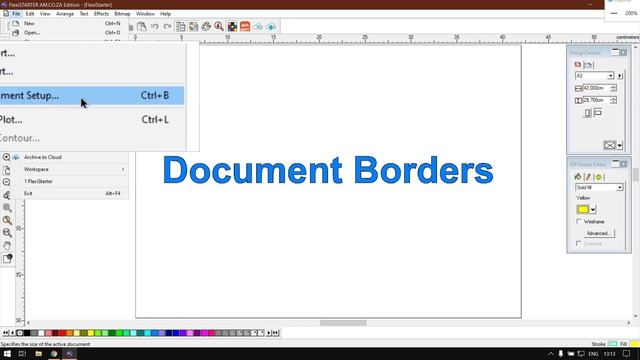The width and height of the screenshot is (640, 360).
Task: Open the Windows Start menu
Action: click(7, 353)
